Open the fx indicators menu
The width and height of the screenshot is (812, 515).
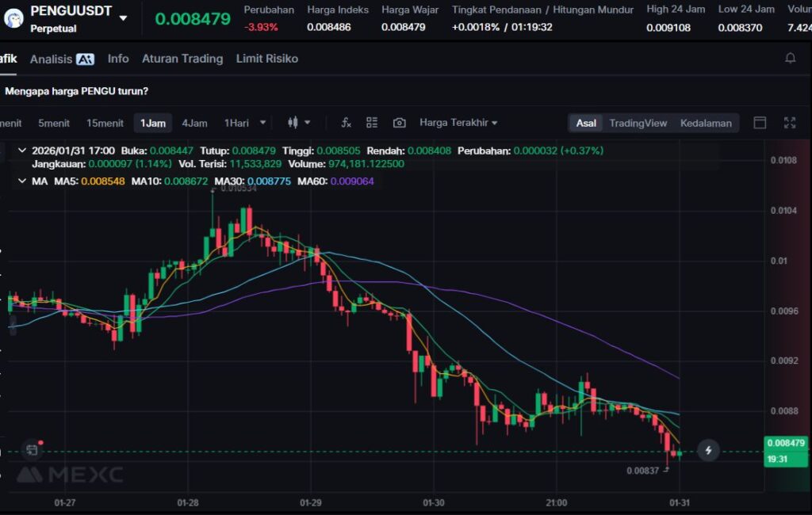pos(346,123)
